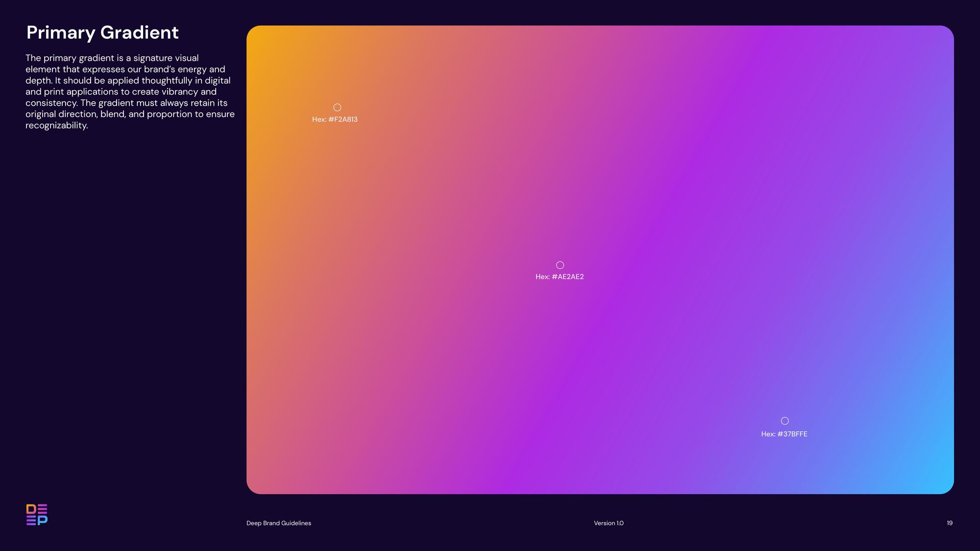The width and height of the screenshot is (980, 551).
Task: Click the circle marker above Hex #F2A813
Action: (337, 107)
